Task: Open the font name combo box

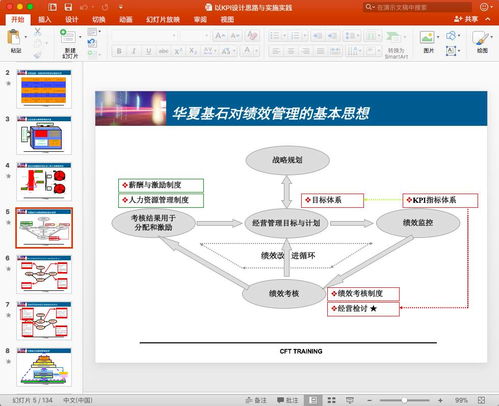Action: pyautogui.click(x=144, y=35)
